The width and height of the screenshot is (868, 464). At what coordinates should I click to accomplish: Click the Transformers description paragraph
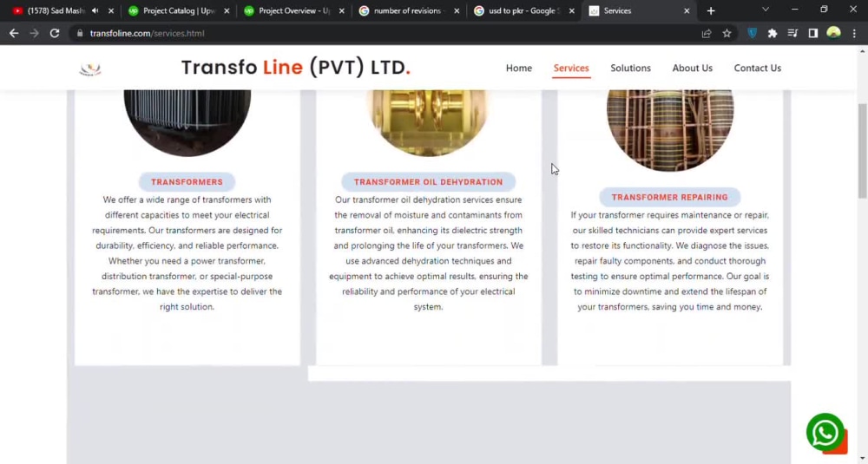[187, 253]
